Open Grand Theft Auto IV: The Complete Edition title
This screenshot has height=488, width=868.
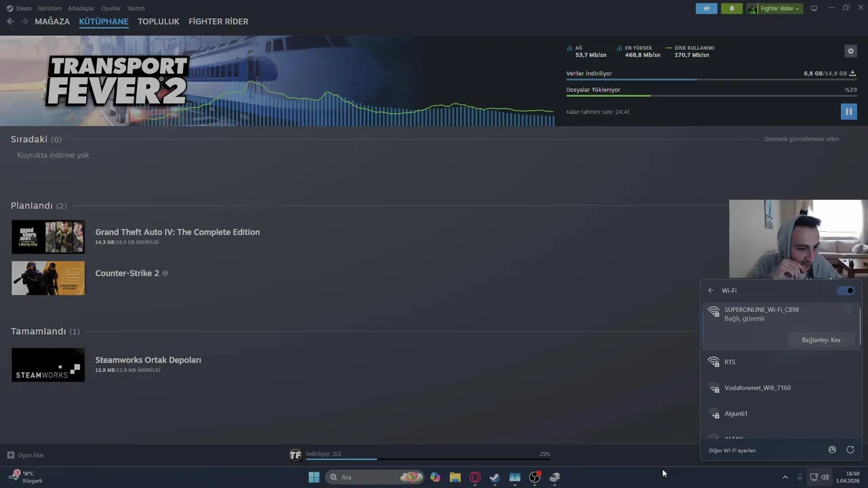click(x=177, y=232)
